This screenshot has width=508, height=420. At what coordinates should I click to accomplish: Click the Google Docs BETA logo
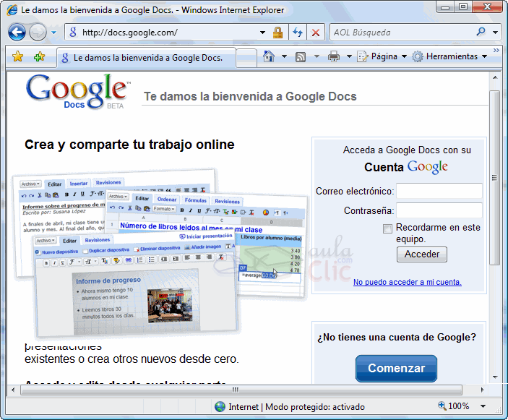pos(78,91)
